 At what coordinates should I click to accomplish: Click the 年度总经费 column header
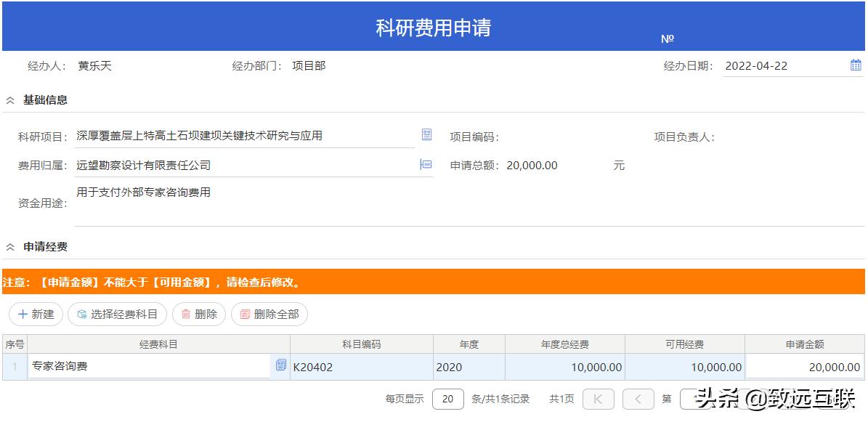pos(566,343)
